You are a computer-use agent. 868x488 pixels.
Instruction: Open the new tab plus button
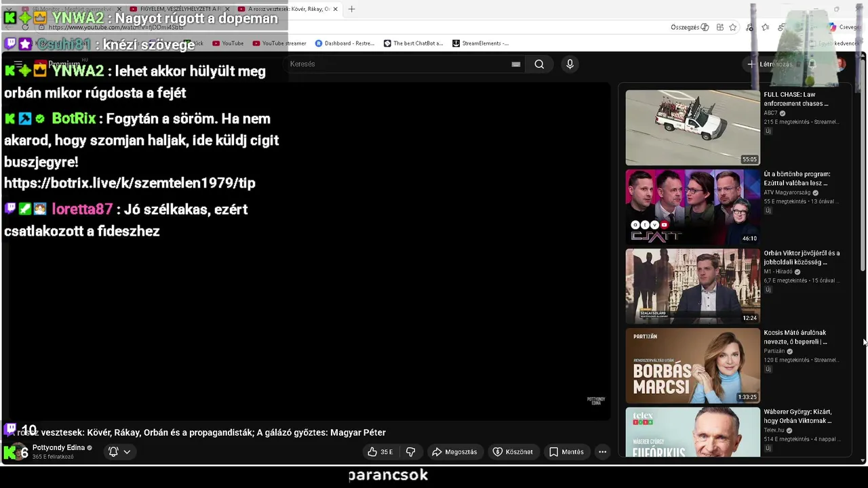(x=351, y=9)
